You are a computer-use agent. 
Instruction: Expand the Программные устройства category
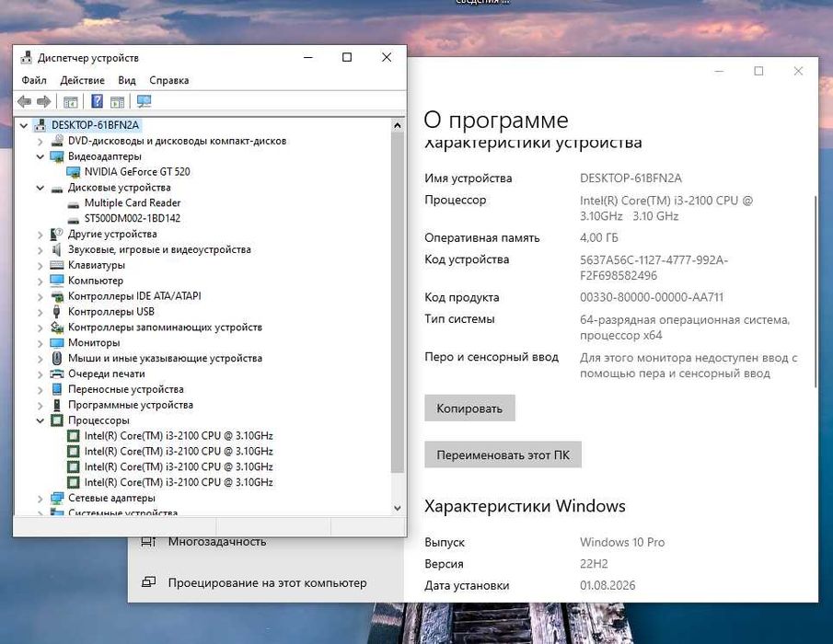point(40,405)
